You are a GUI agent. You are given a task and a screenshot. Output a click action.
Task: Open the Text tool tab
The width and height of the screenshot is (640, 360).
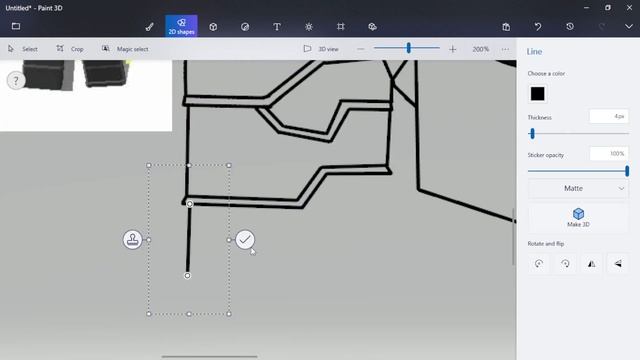[277, 27]
